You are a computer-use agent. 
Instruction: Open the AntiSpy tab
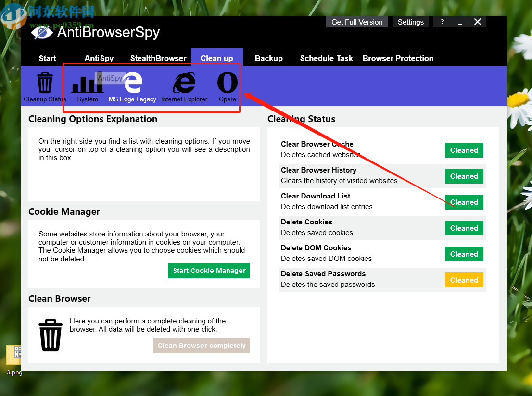tap(99, 58)
